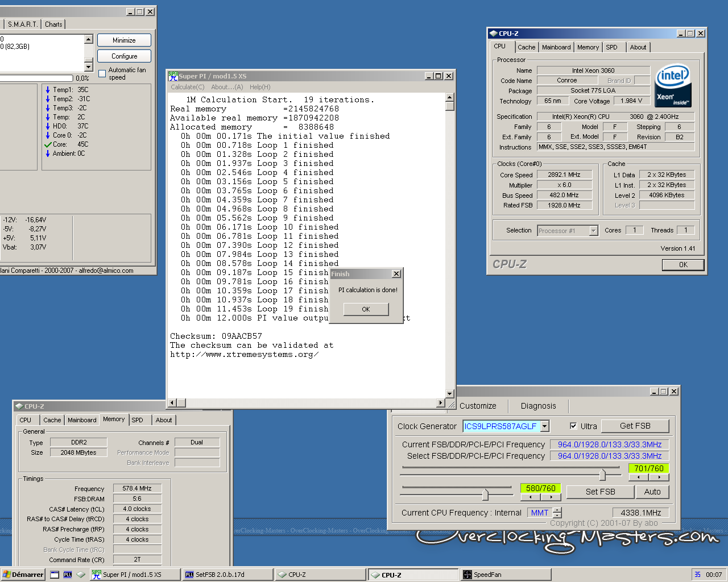Click the Super PI vertical scrollbar down arrow
The height and width of the screenshot is (582, 728).
449,393
